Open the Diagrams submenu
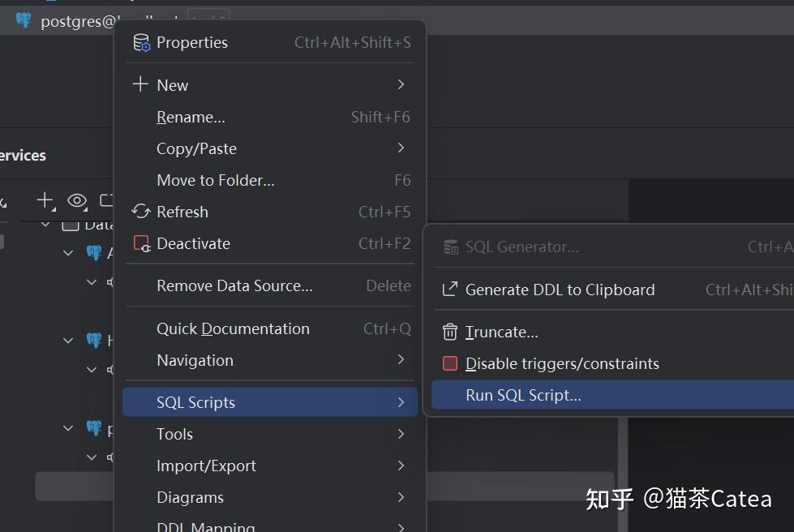 (x=190, y=497)
